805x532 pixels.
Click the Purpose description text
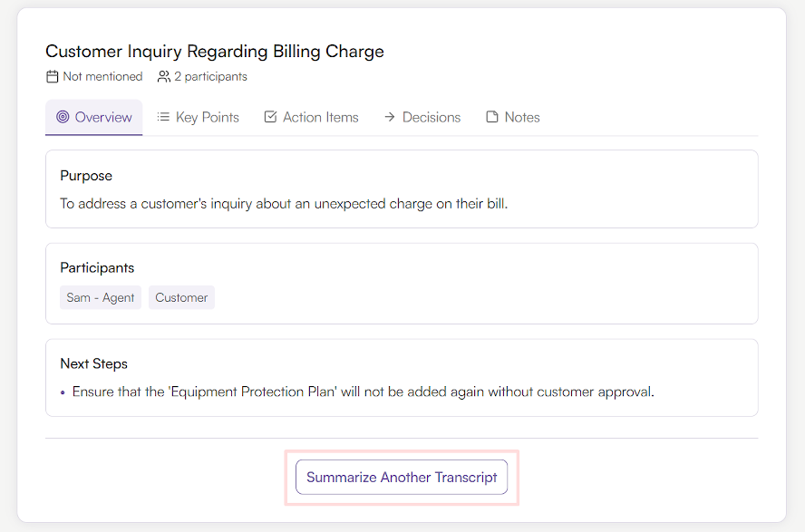point(284,204)
